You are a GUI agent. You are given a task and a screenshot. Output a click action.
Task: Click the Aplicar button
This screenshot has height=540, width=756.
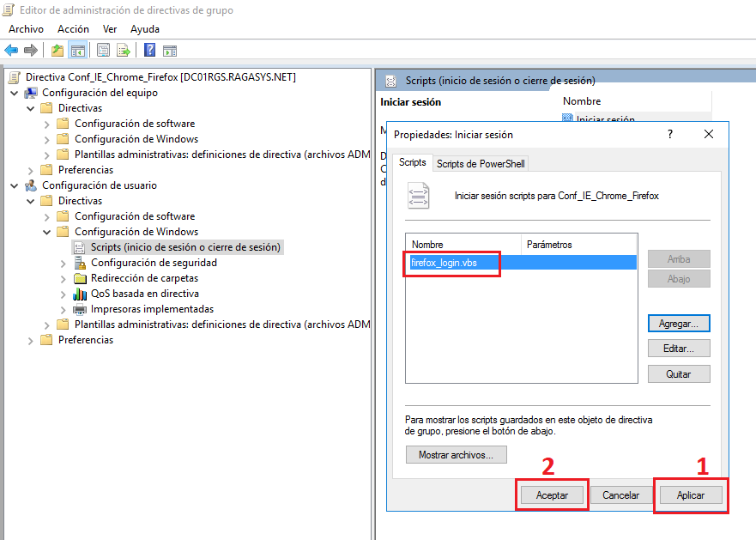(690, 494)
